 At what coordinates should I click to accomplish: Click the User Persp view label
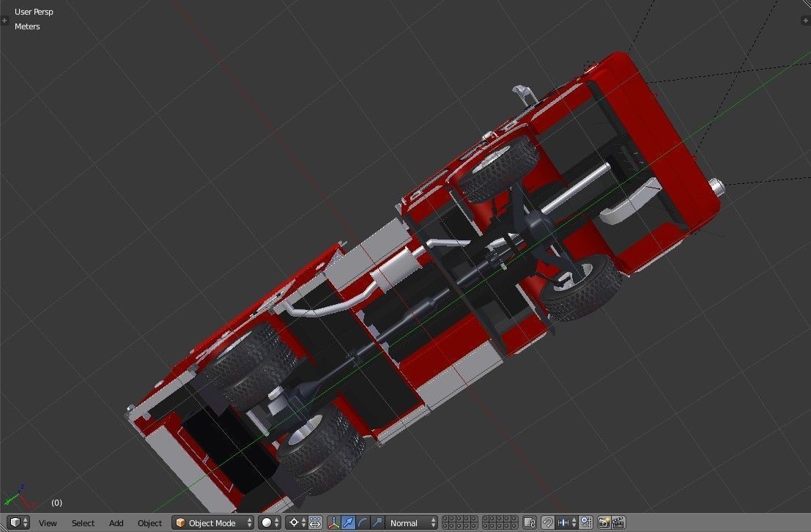pyautogui.click(x=34, y=12)
